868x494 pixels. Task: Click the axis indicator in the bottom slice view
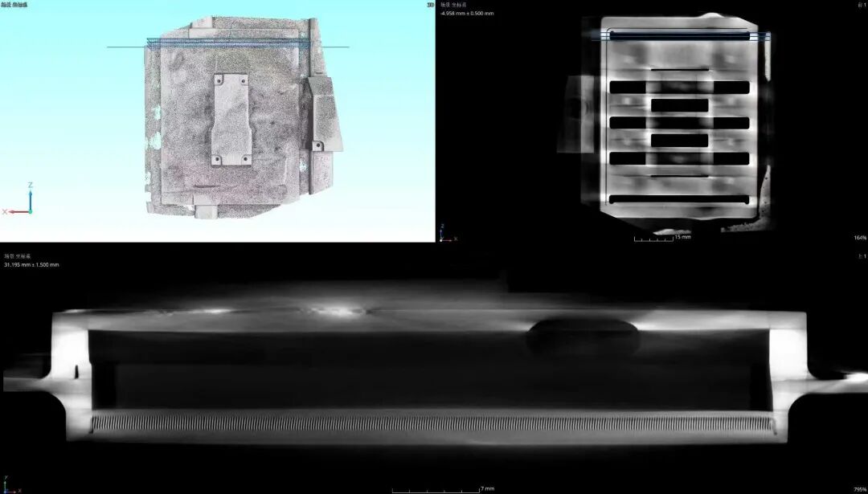tap(11, 485)
